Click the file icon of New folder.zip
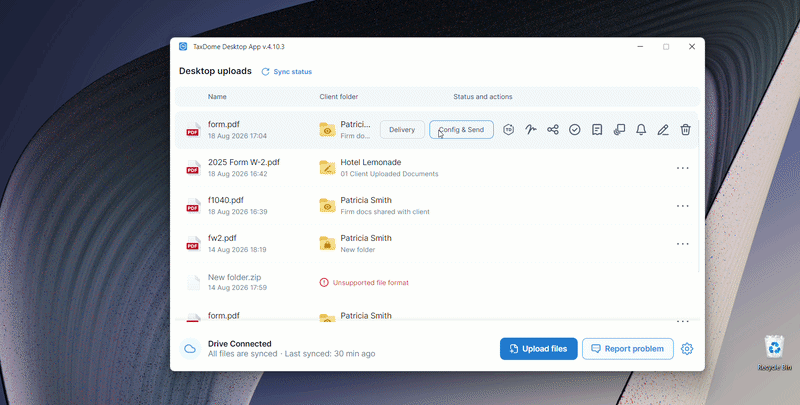The image size is (800, 405). click(x=193, y=282)
